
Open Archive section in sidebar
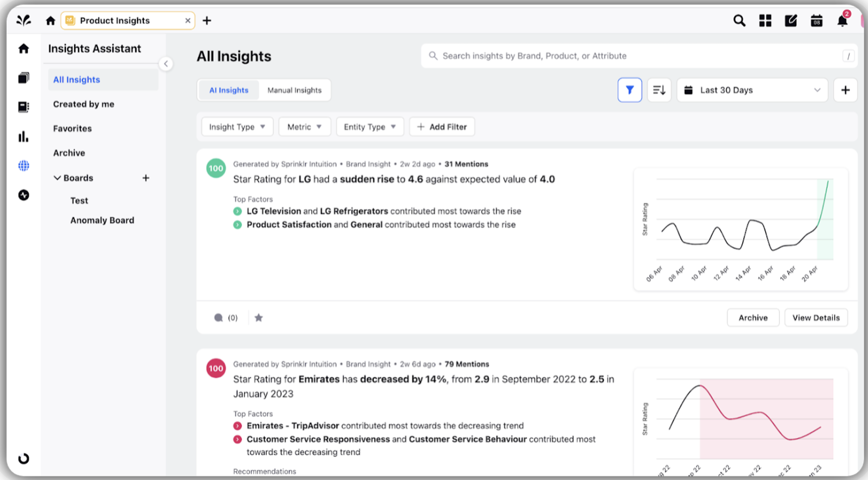pos(69,153)
